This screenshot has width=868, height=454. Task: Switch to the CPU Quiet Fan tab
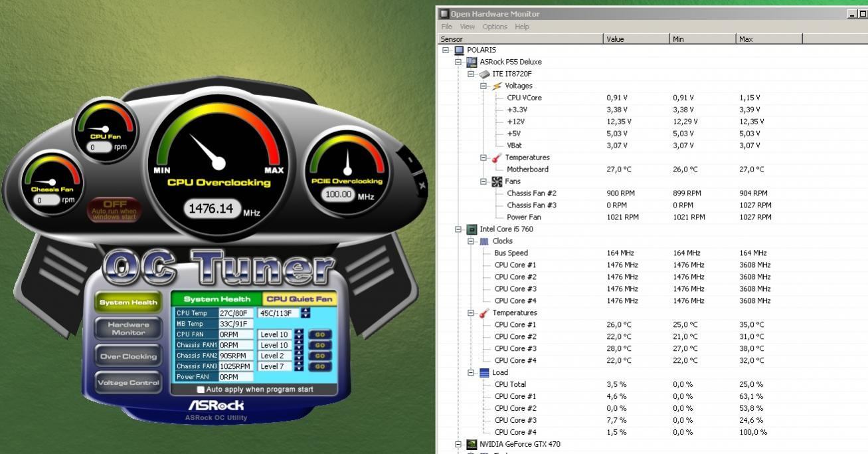(x=300, y=299)
